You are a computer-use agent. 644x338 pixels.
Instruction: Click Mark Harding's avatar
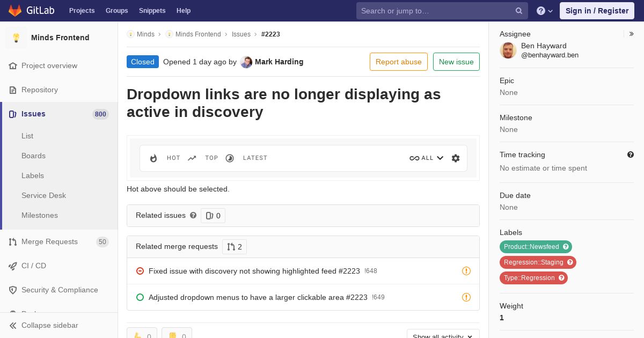coord(246,62)
